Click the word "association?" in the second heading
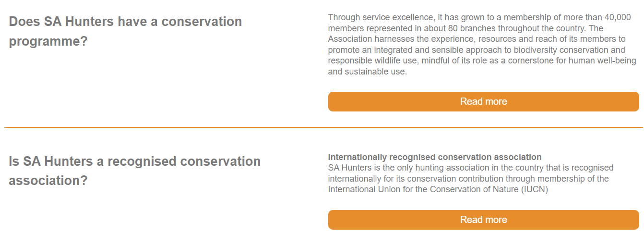644x234 pixels. click(48, 181)
